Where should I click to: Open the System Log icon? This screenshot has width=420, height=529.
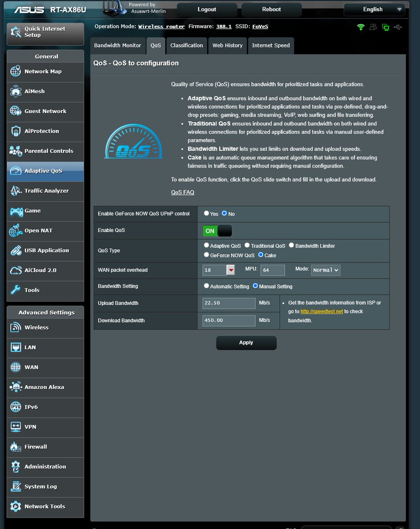15,487
